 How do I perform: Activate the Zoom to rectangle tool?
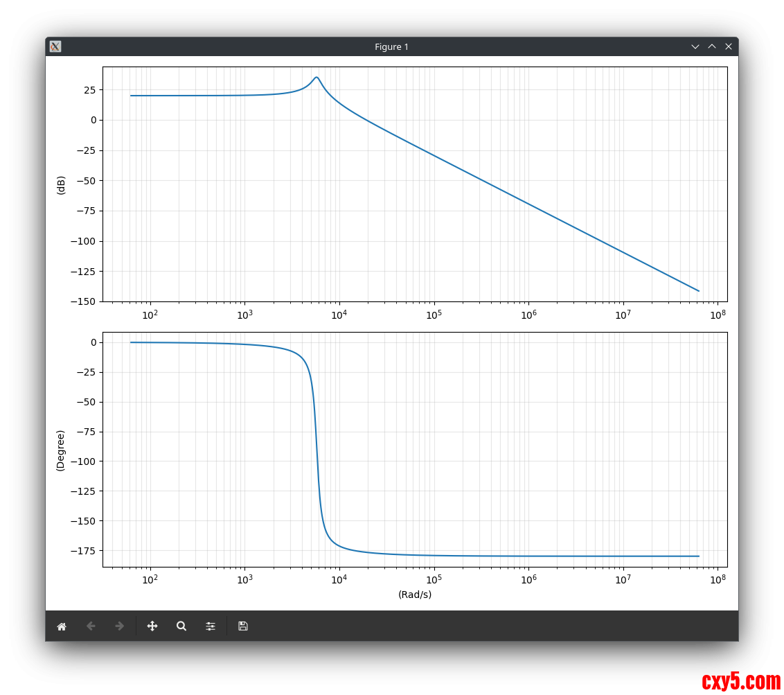click(181, 626)
